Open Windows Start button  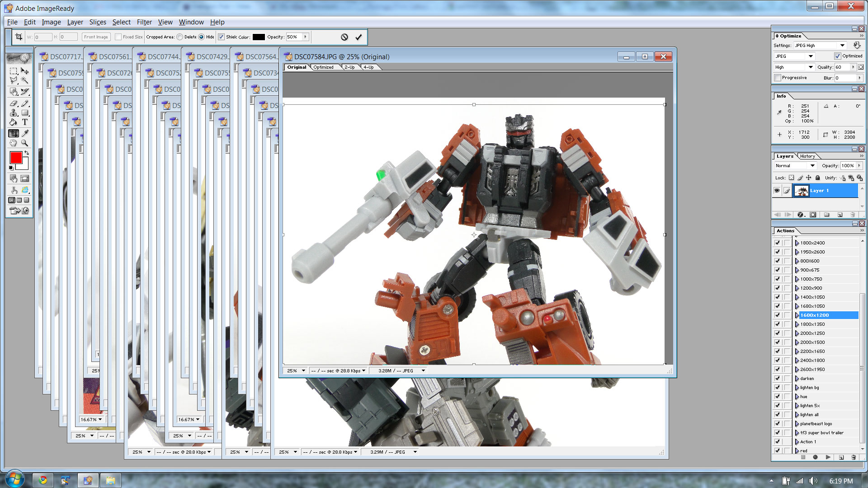click(x=14, y=480)
